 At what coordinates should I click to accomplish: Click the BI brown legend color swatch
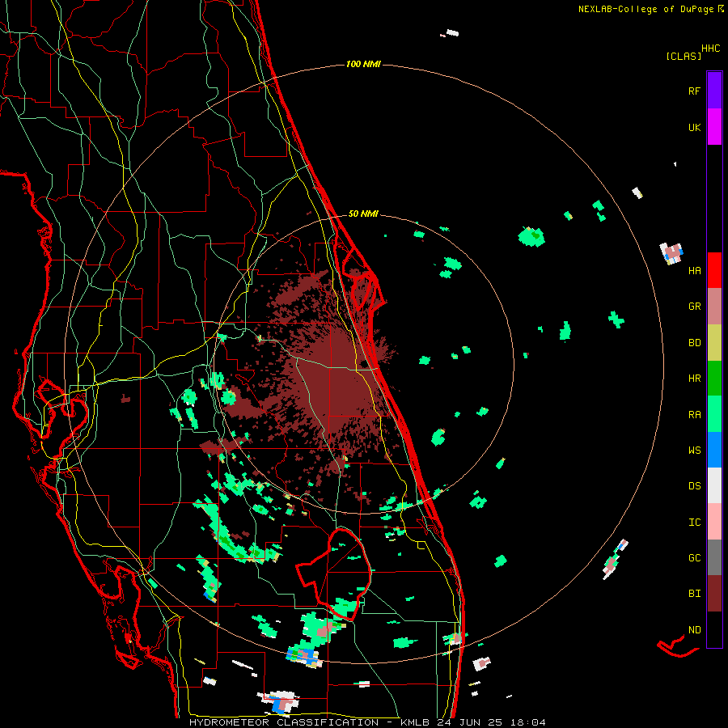714,594
